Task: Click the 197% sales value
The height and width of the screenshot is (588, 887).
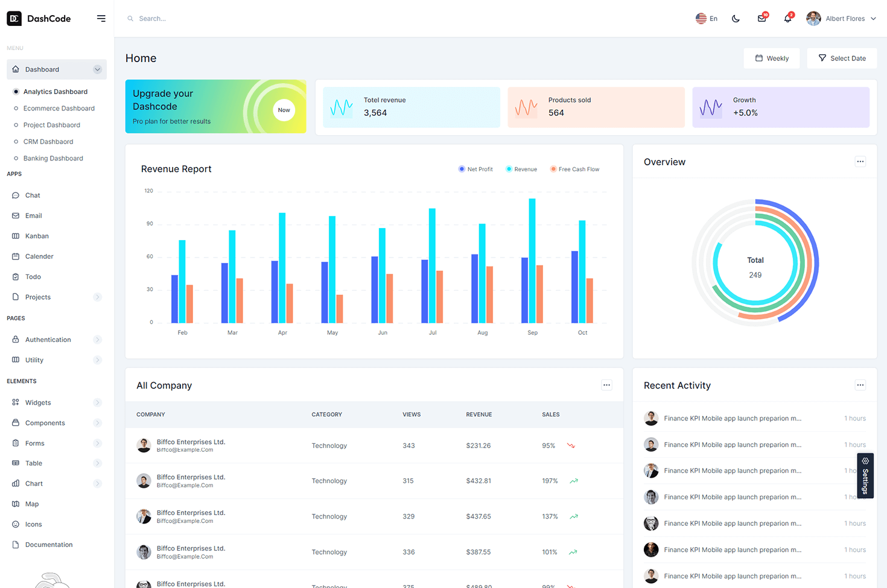Action: coord(550,481)
